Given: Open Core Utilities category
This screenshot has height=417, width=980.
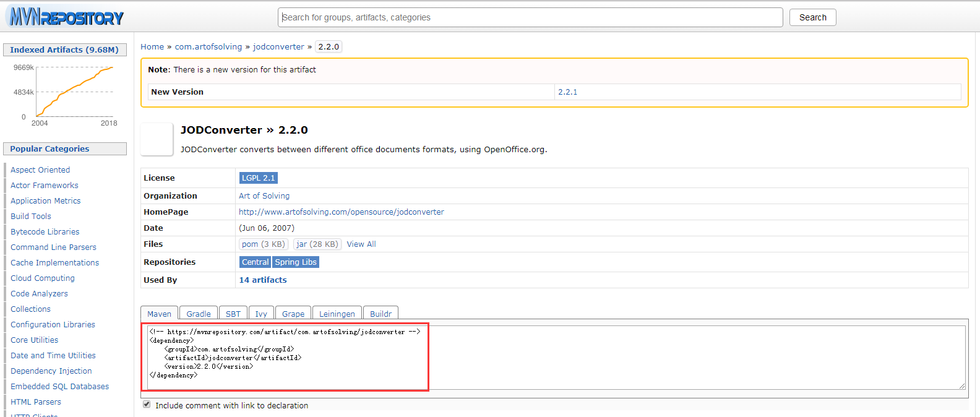Looking at the screenshot, I should (35, 340).
